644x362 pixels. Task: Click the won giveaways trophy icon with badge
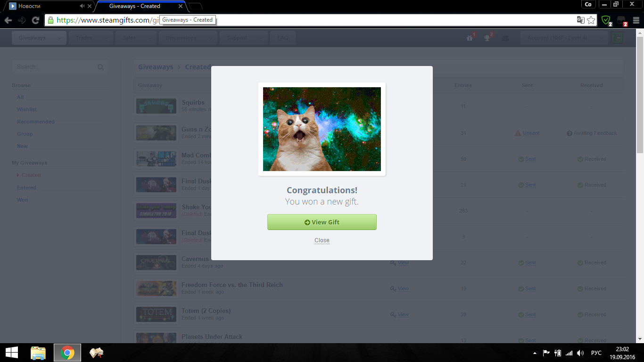pos(488,38)
